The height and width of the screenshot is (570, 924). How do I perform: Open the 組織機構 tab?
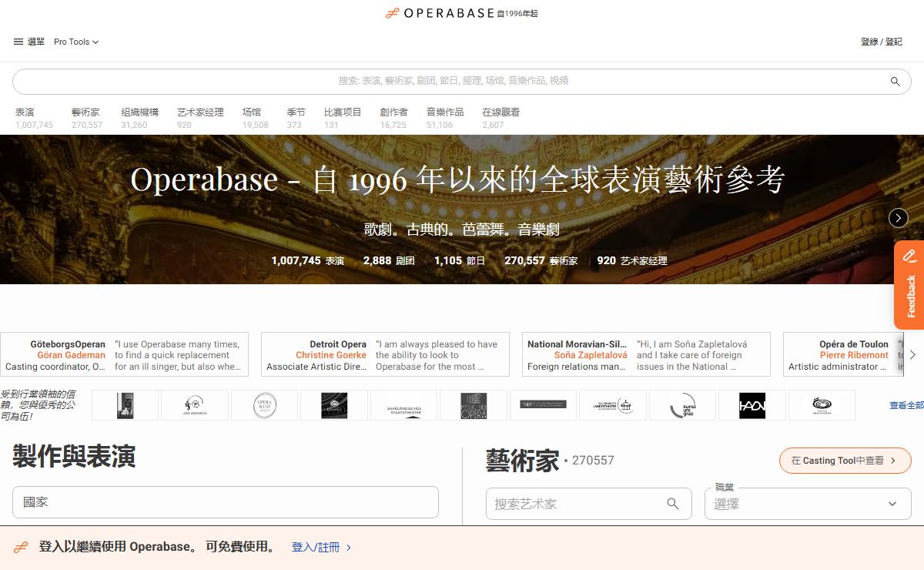tap(139, 118)
